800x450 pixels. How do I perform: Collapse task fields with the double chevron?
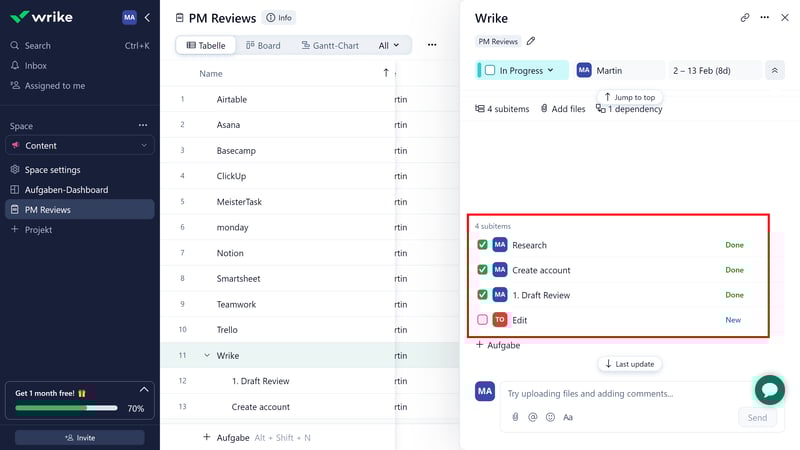(774, 70)
